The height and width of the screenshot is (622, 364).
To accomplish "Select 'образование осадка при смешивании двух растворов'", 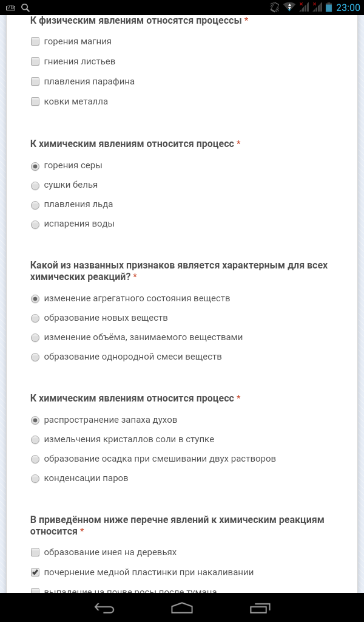I will (35, 459).
